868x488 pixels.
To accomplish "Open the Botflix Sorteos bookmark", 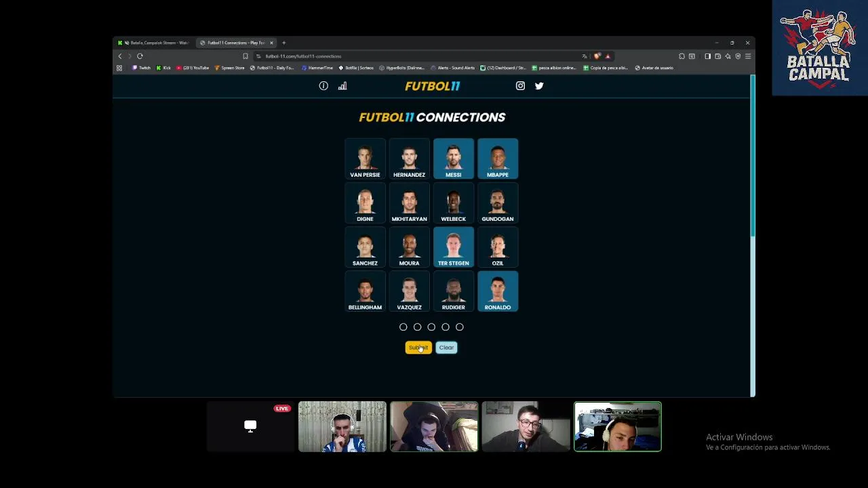I will click(356, 68).
